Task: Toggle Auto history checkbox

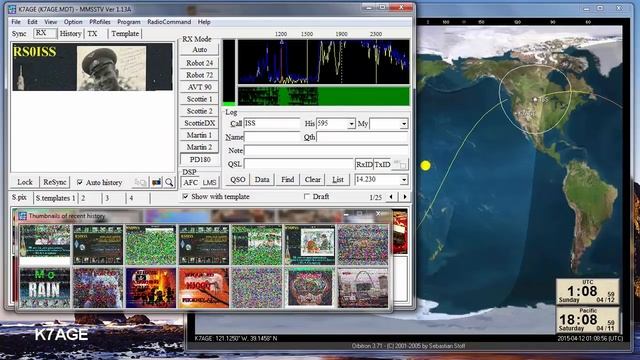Action: (80, 182)
